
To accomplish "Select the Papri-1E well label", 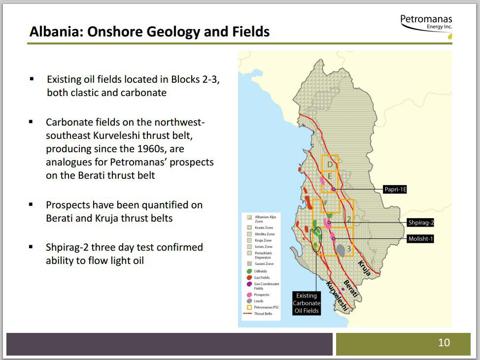I will pos(395,190).
